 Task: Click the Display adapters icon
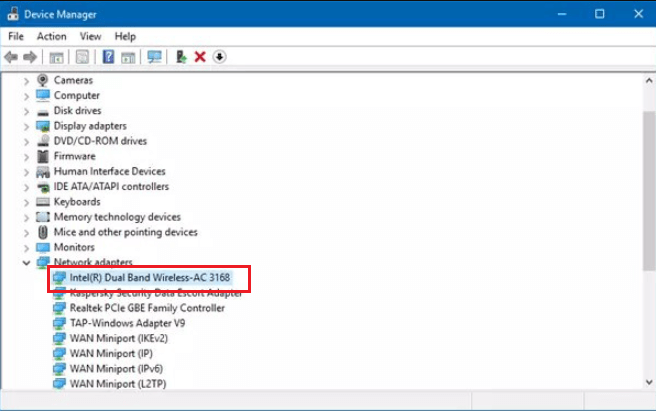point(43,126)
